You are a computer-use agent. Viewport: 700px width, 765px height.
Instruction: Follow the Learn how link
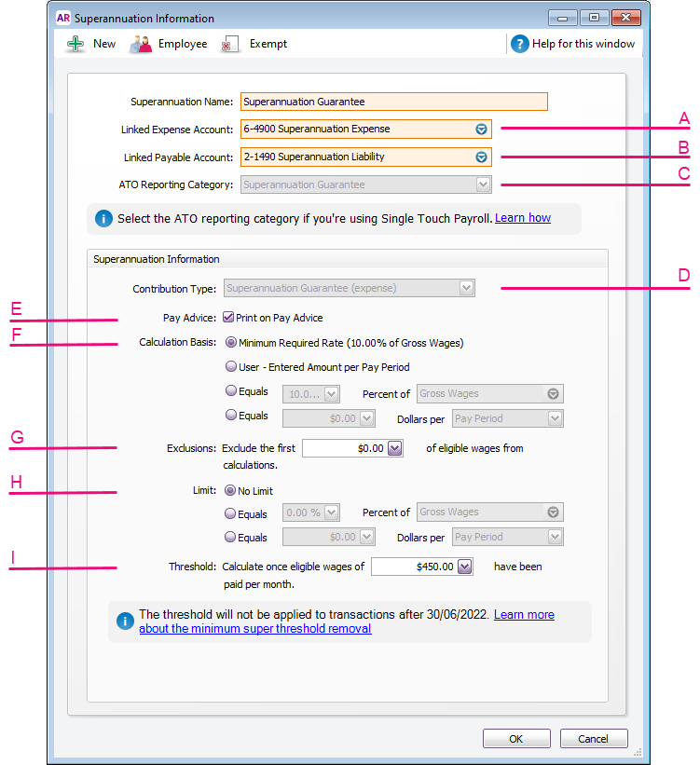point(523,218)
